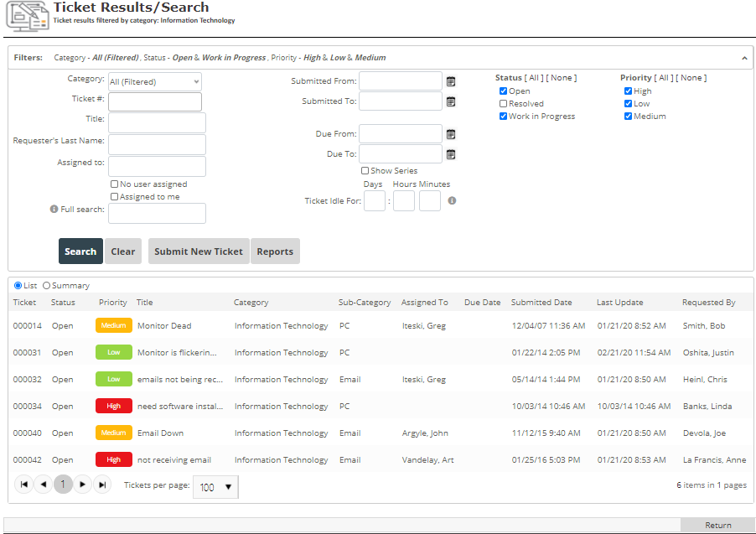Click the Submitted From date field

(401, 81)
